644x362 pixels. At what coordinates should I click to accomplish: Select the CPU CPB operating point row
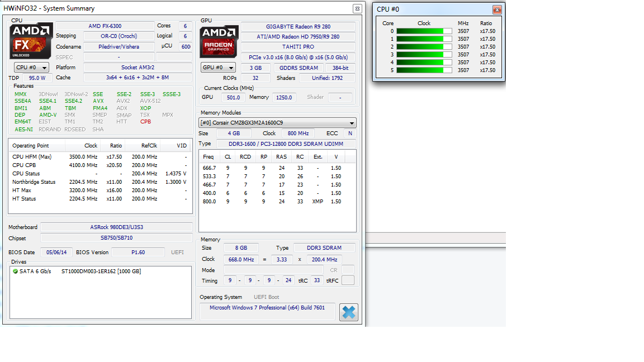[x=100, y=165]
